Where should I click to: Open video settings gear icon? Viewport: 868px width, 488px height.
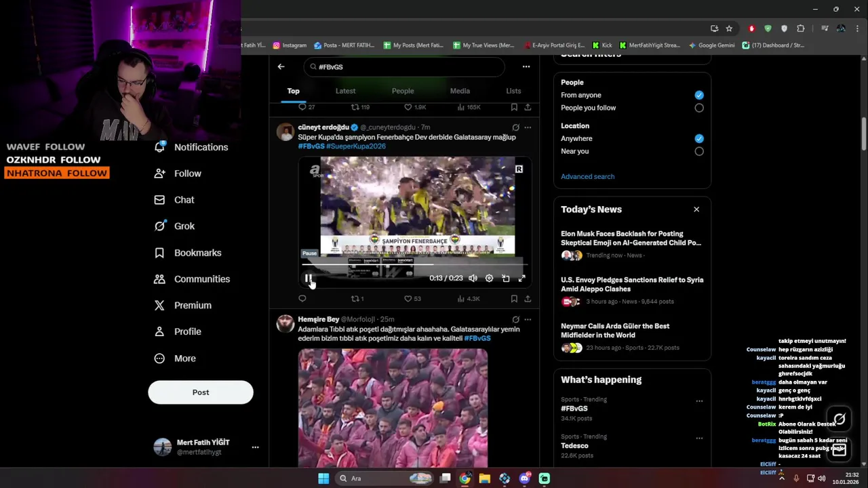pyautogui.click(x=489, y=279)
